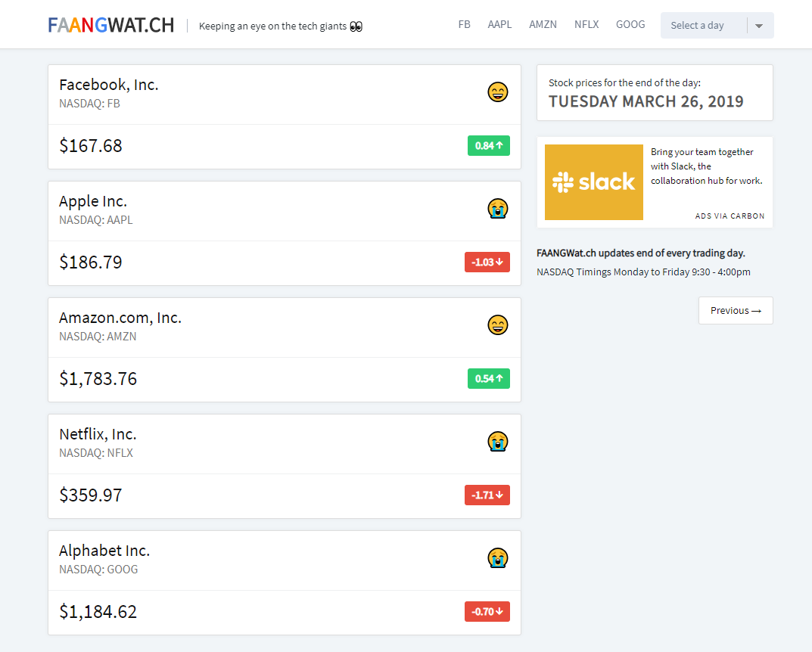This screenshot has height=652, width=812.
Task: Click the $167.68 price
Action: [x=91, y=146]
